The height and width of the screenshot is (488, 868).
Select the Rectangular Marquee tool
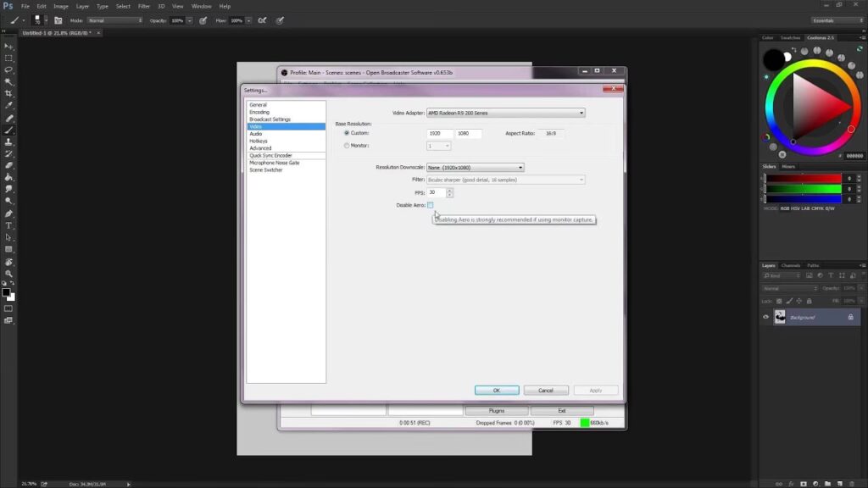(8, 58)
